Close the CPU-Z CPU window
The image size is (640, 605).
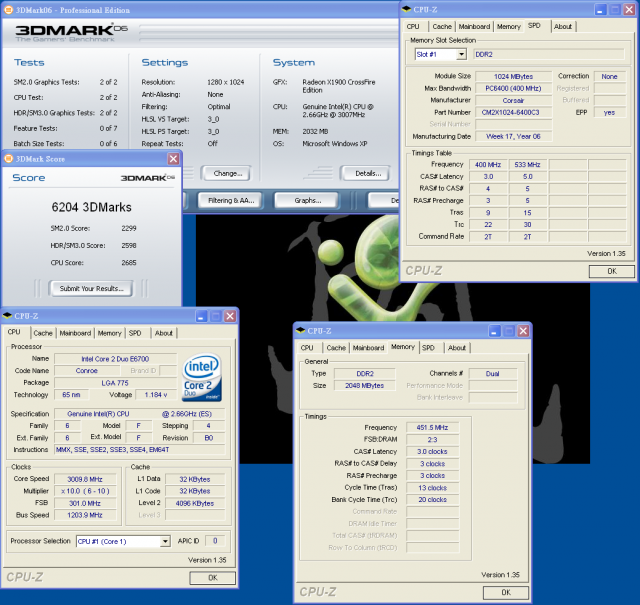tap(230, 316)
